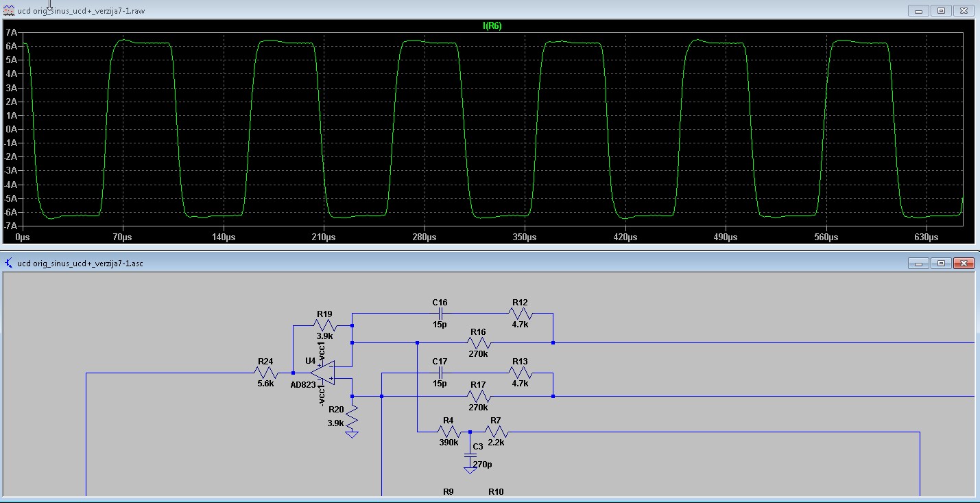Restore the schematic .asc window size
This screenshot has height=503, width=980.
941,263
